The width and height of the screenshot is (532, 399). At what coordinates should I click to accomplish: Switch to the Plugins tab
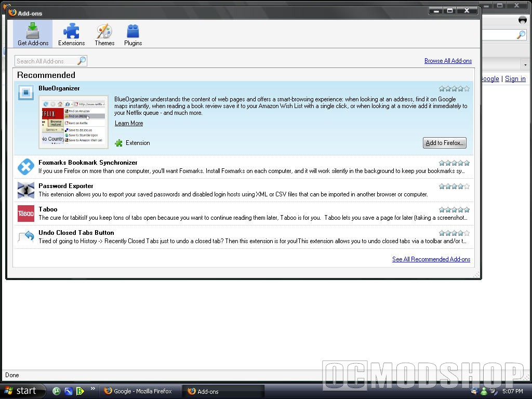coord(133,34)
